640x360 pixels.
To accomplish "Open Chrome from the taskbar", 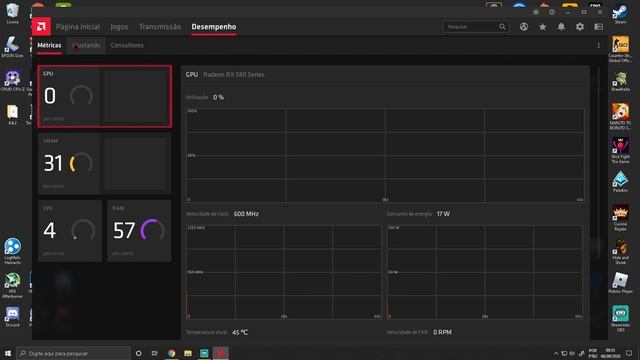I will point(171,353).
